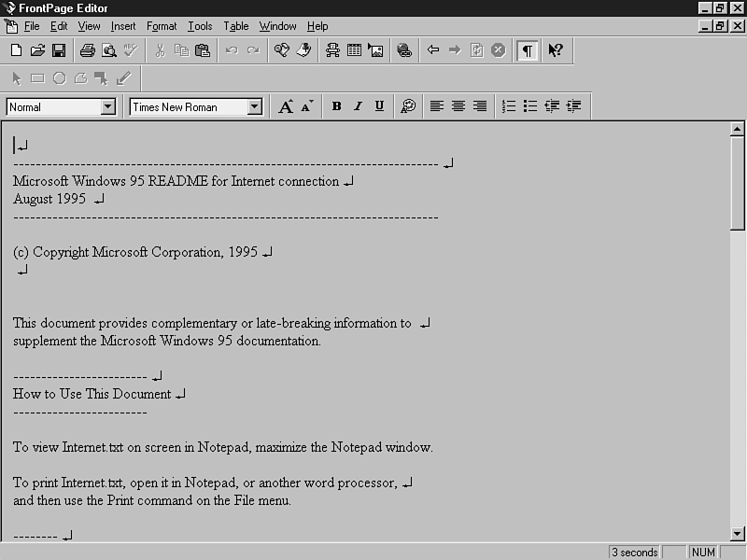
Task: Pick the Rectangle hotspot tool
Action: [37, 78]
